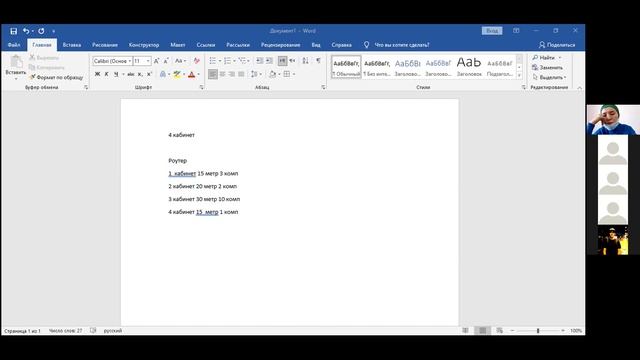Toggle print layout view in status bar
This screenshot has height=360, width=640.
pyautogui.click(x=482, y=331)
